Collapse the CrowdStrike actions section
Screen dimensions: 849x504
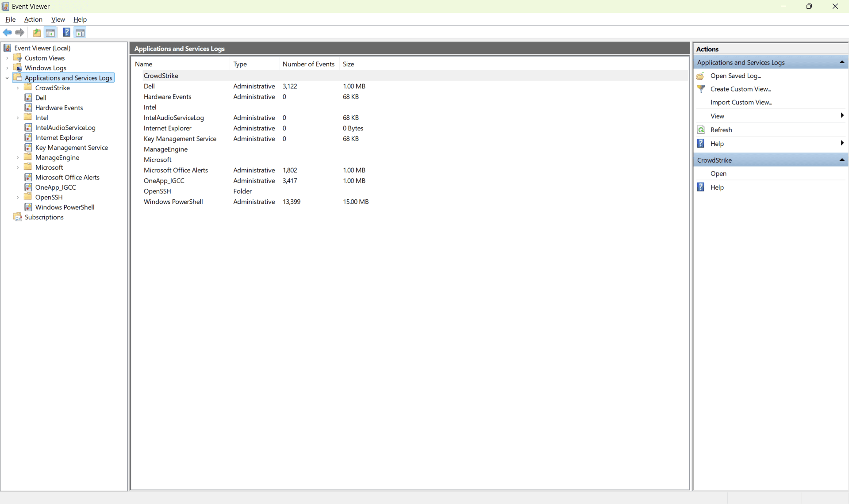tap(842, 160)
